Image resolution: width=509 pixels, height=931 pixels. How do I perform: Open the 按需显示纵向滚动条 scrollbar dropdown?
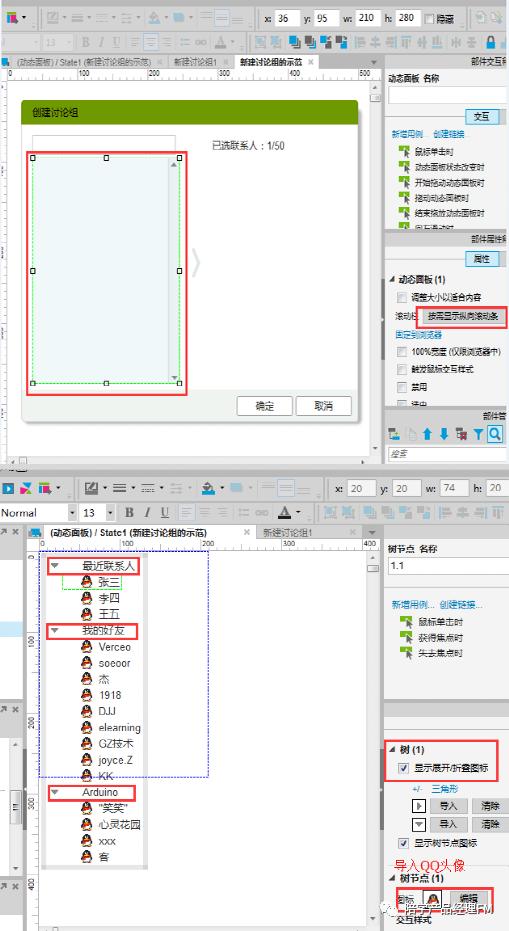pyautogui.click(x=463, y=316)
